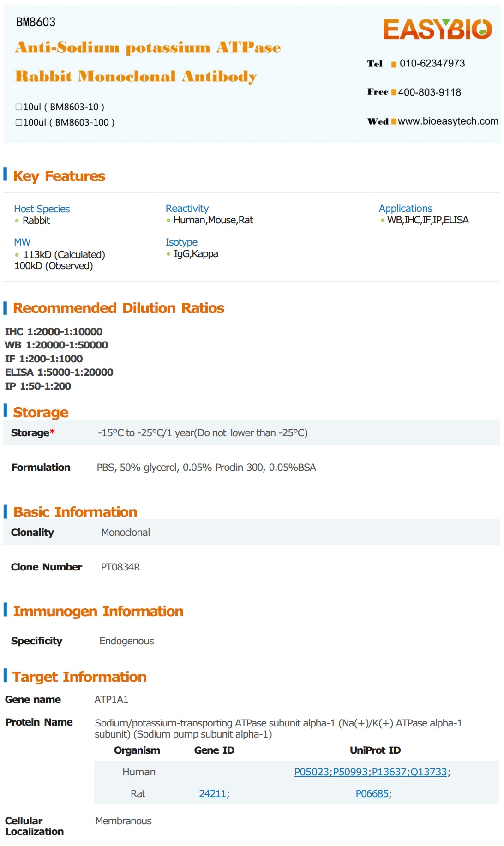This screenshot has height=846, width=504.
Task: Open the P50993 UniProt link
Action: 350,772
